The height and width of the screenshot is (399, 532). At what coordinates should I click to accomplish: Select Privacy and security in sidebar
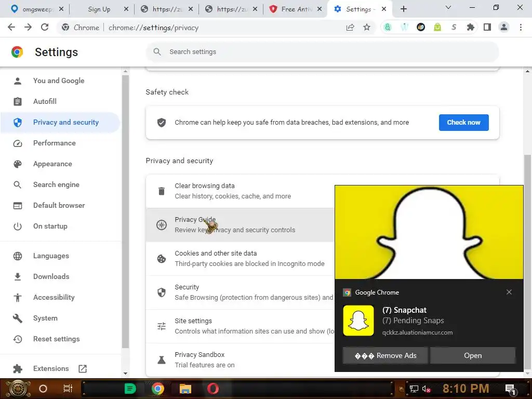point(60,122)
